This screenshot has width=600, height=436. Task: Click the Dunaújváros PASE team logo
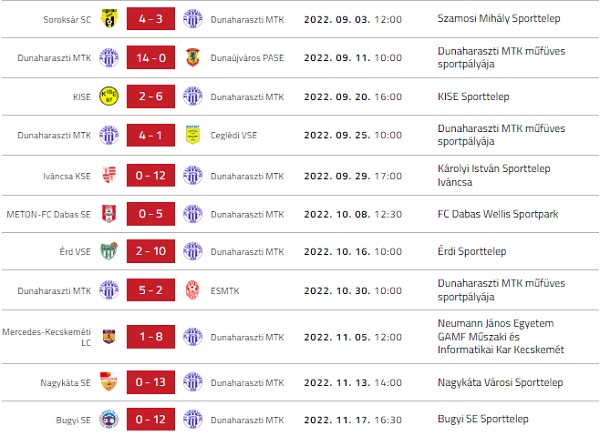(x=193, y=58)
